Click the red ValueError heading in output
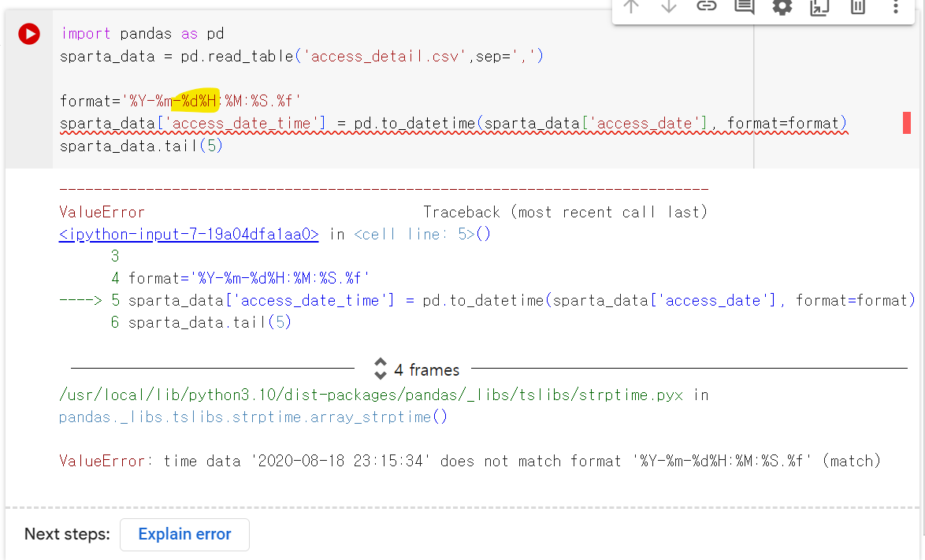Image resolution: width=925 pixels, height=560 pixels. tap(102, 212)
